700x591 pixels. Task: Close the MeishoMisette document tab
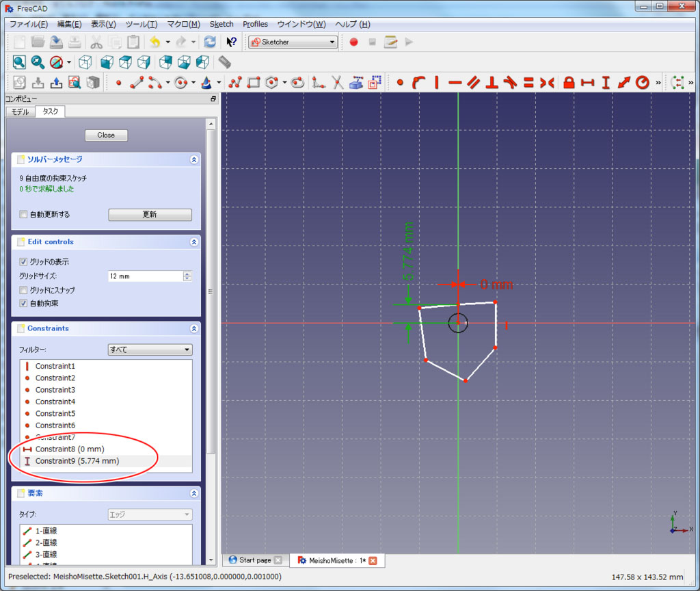pos(373,561)
